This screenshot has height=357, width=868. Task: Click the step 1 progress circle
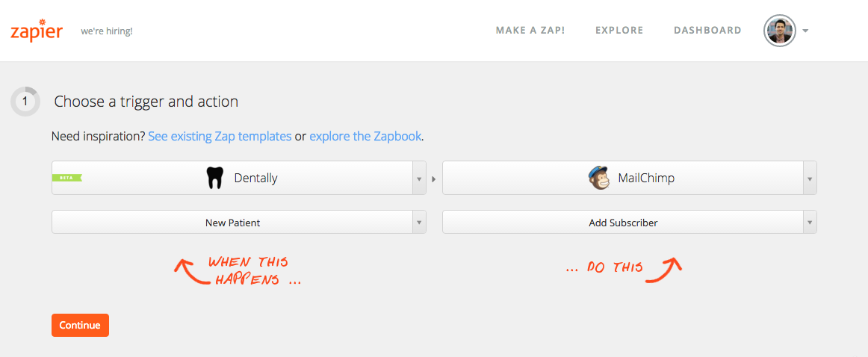point(25,102)
